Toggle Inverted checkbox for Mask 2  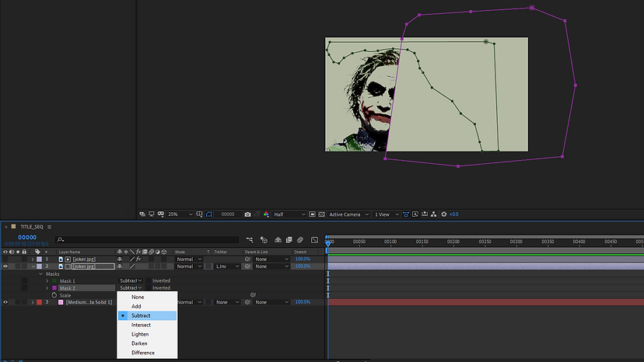click(x=149, y=288)
